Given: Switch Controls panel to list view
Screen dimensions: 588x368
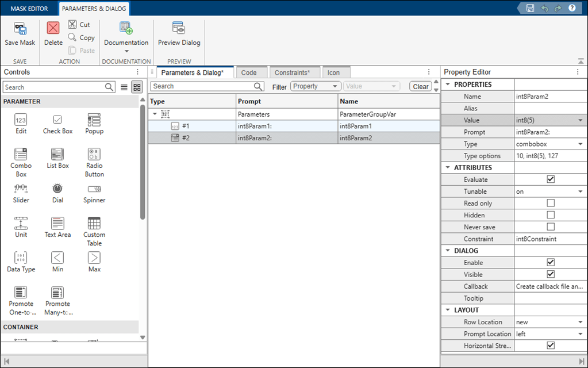Looking at the screenshot, I should [124, 87].
